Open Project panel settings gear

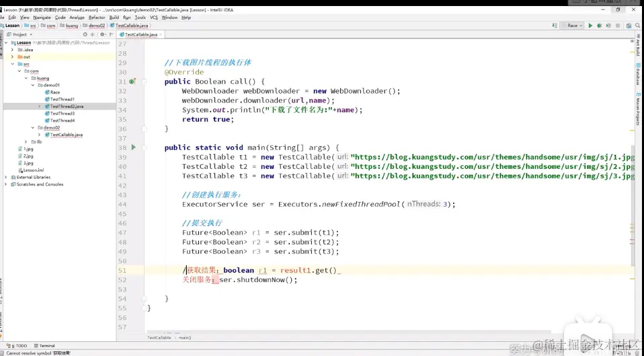(102, 34)
